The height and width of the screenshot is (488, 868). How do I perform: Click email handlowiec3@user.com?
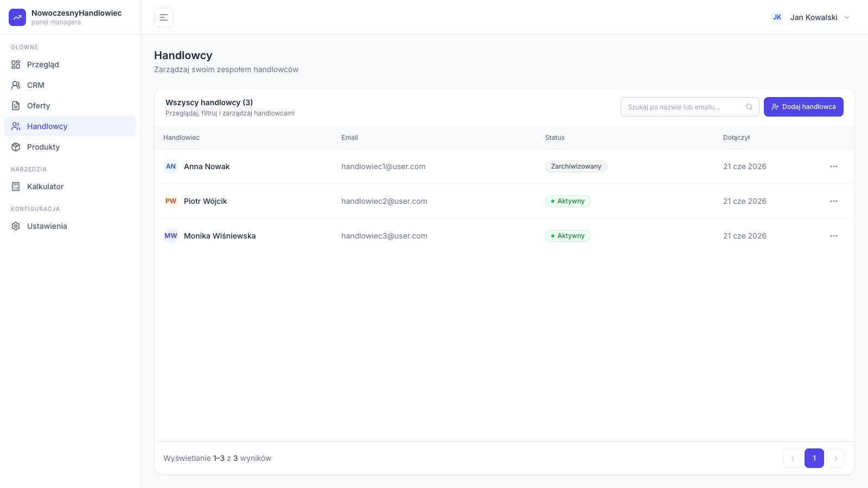(384, 236)
